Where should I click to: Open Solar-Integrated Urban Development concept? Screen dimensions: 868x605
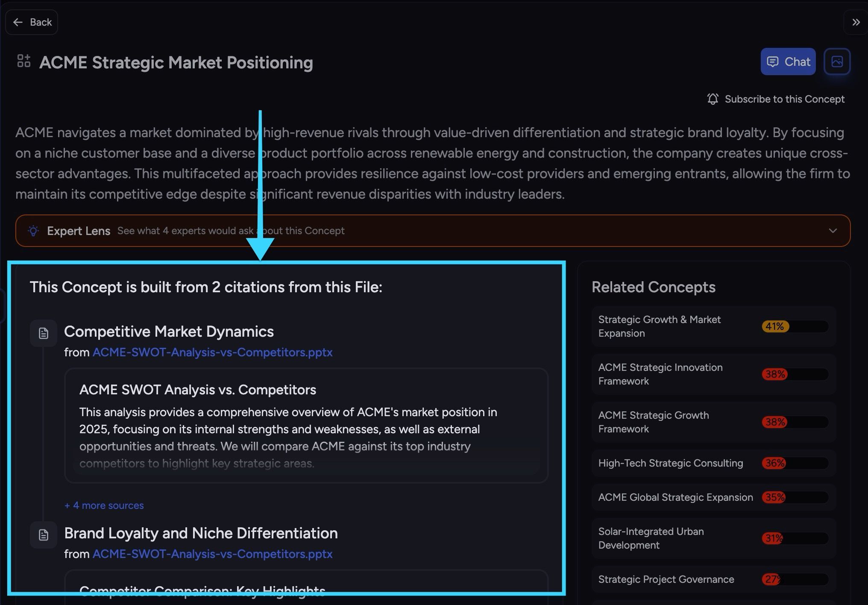(714, 538)
